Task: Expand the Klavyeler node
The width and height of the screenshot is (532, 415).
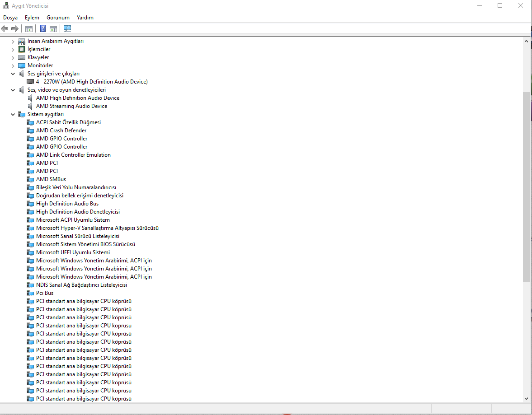Action: point(13,58)
